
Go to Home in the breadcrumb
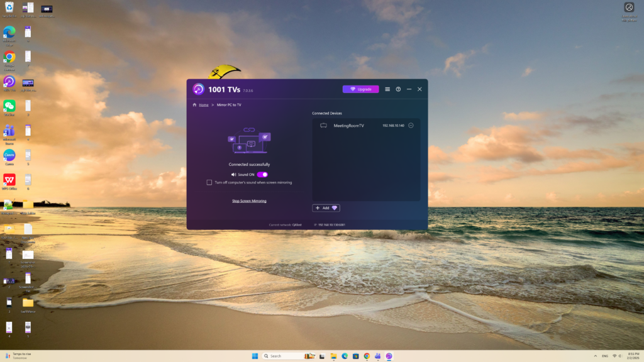pyautogui.click(x=204, y=105)
